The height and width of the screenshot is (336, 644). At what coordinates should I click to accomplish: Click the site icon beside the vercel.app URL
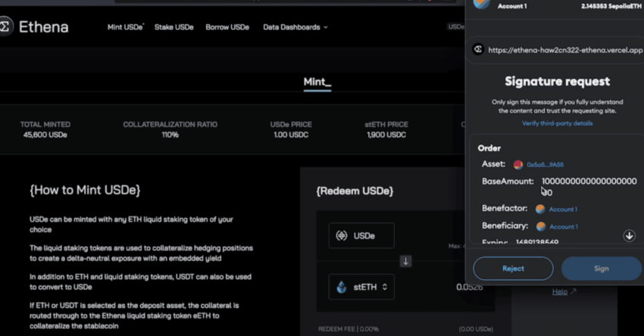478,50
